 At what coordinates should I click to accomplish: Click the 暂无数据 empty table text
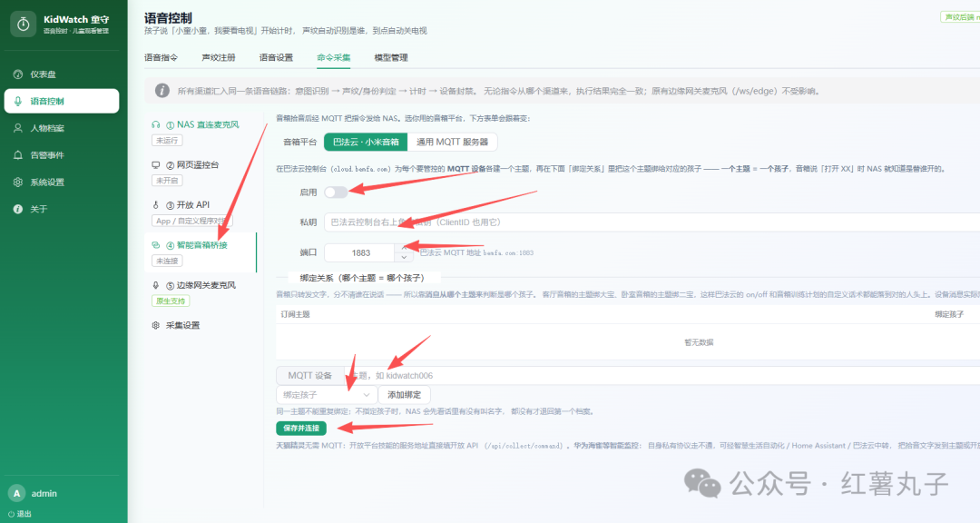[699, 342]
